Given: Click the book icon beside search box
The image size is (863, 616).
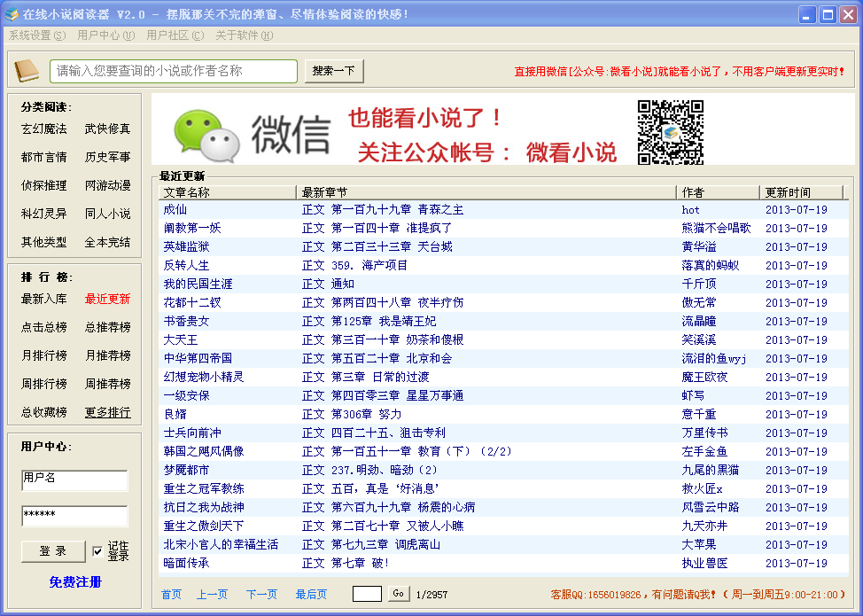Looking at the screenshot, I should click(27, 70).
